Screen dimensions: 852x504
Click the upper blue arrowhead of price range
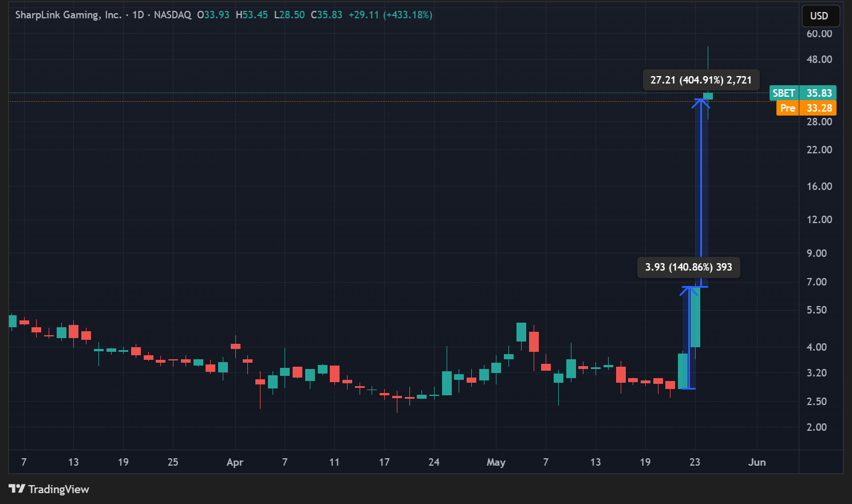(x=701, y=101)
